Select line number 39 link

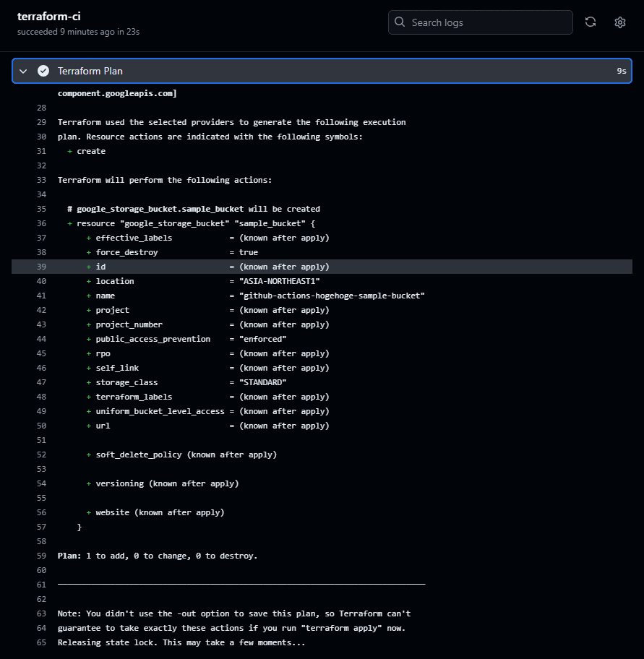point(41,267)
